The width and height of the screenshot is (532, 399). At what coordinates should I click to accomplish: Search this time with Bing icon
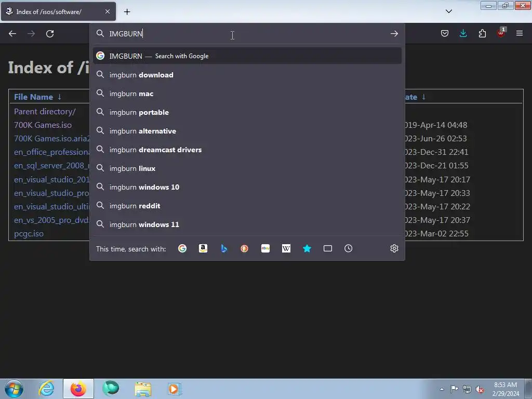224,249
